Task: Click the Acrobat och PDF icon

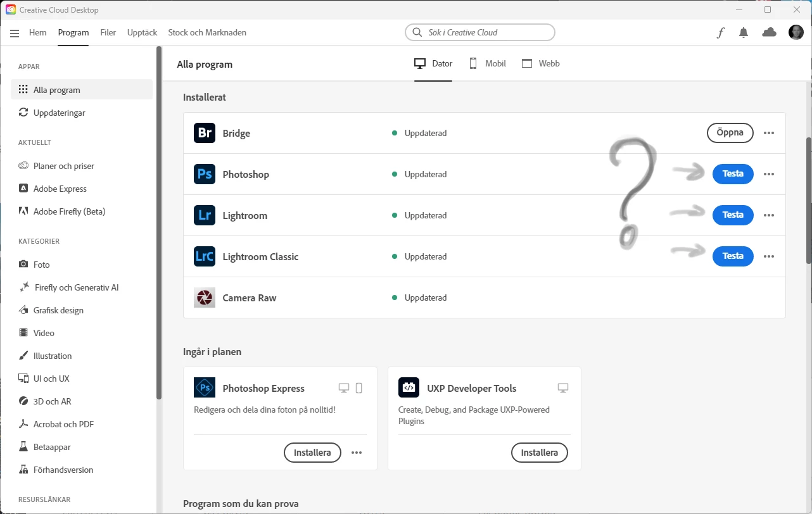Action: 23,424
